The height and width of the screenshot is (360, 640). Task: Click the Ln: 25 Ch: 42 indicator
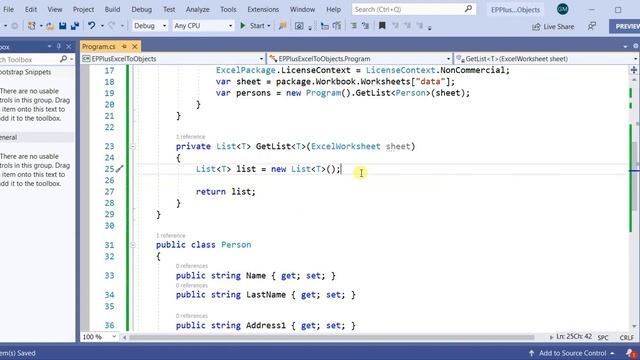(574, 337)
